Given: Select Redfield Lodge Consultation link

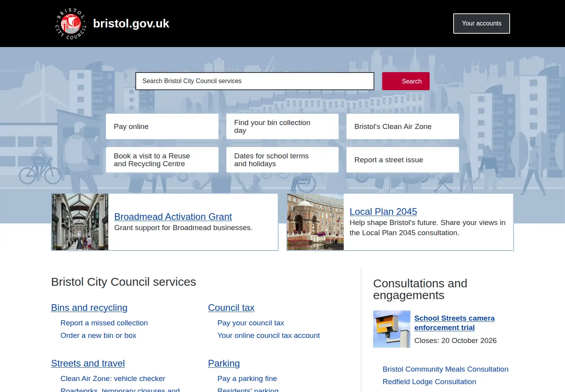Looking at the screenshot, I should click(429, 382).
